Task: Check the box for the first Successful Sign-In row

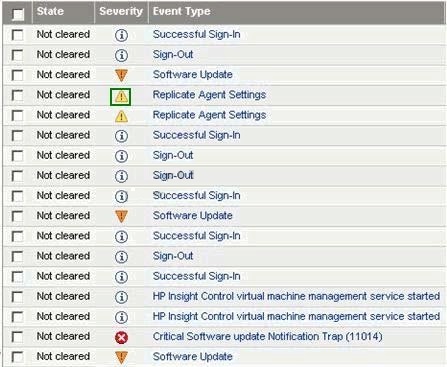Action: 17,35
